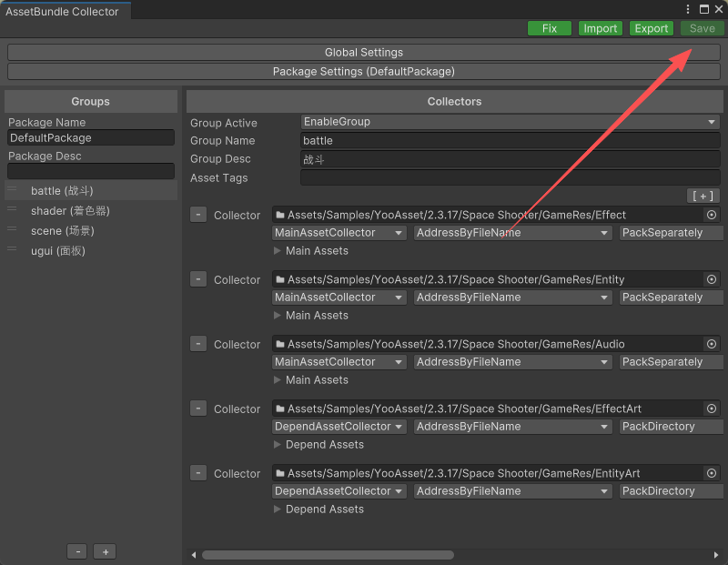Viewport: 728px width, 565px height.
Task: Open Package Settings (DefaultPackage) section
Action: pyautogui.click(x=363, y=72)
